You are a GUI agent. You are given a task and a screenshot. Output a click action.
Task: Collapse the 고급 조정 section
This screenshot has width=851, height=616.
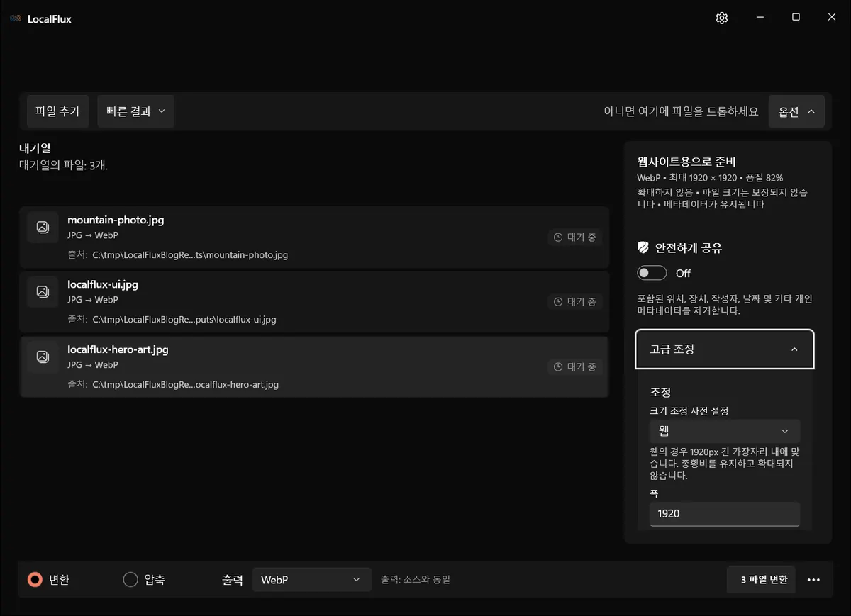tap(725, 349)
